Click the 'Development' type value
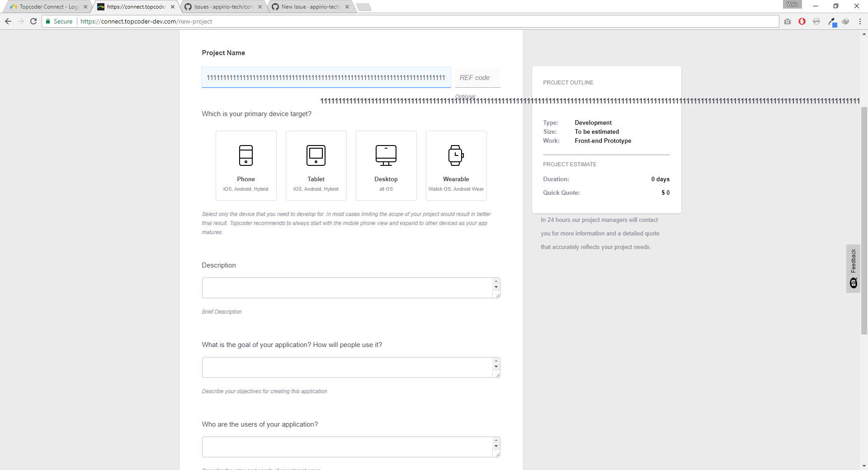 (x=593, y=122)
